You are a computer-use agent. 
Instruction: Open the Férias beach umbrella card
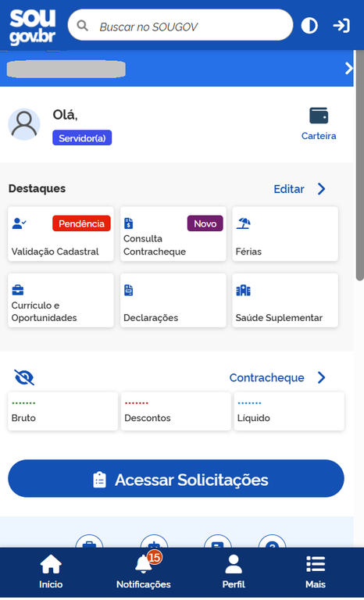(x=285, y=234)
